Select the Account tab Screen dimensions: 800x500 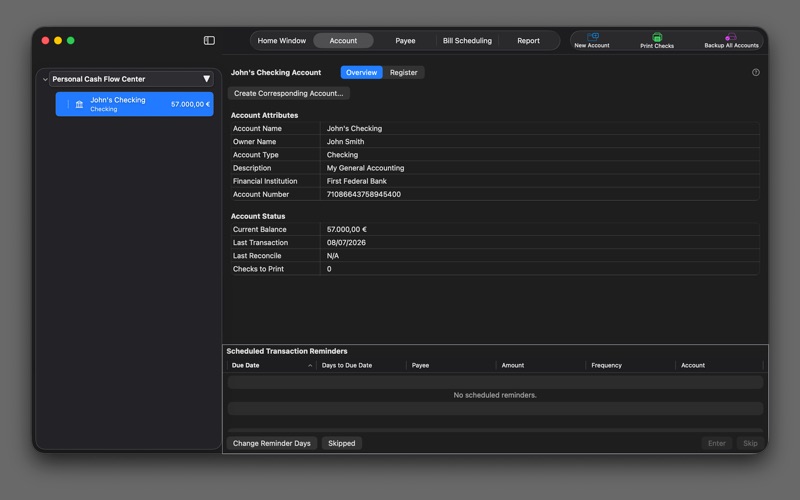click(343, 41)
